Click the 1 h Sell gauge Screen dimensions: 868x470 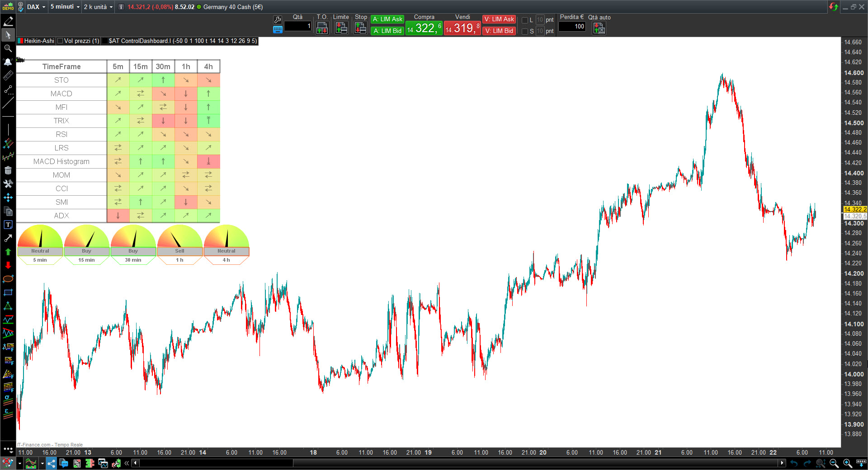(x=179, y=244)
